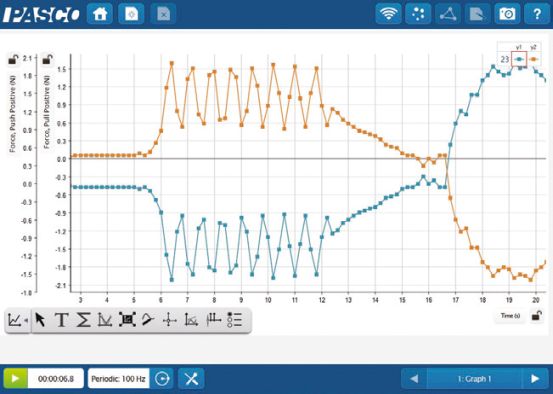
Task: Open the tools wrench icon
Action: [x=191, y=379]
